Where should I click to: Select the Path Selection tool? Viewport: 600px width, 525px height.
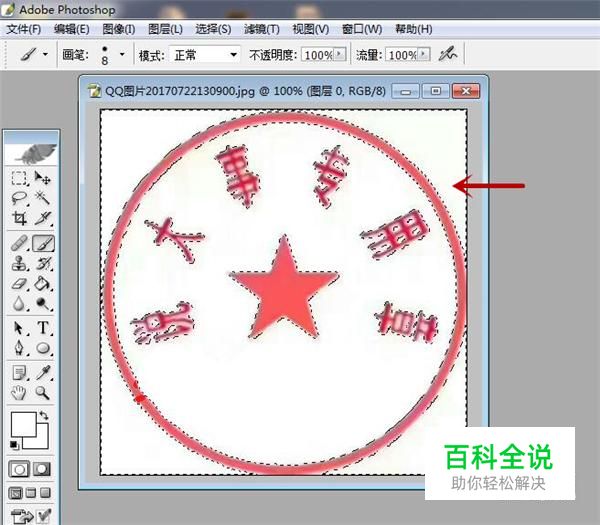tap(19, 328)
